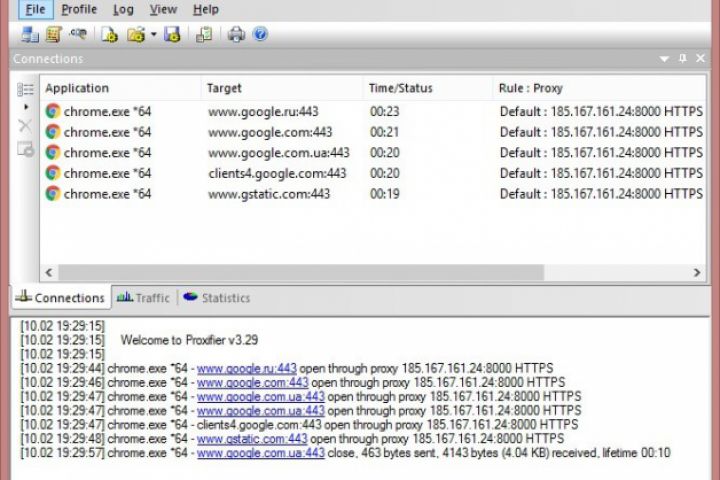Screen dimensions: 720x480
Task: Click the printer toolbar icon
Action: point(236,34)
